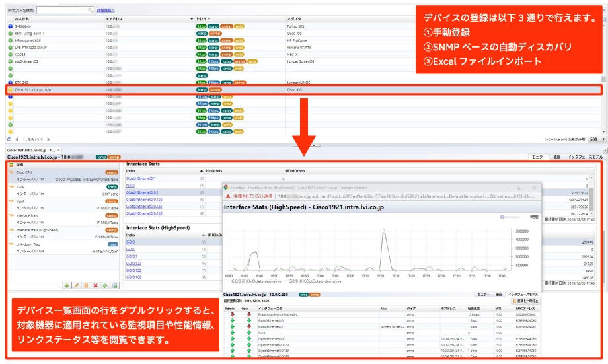608x364 pixels.
Task: Click the MACアドレス column header
Action: pyautogui.click(x=525, y=309)
